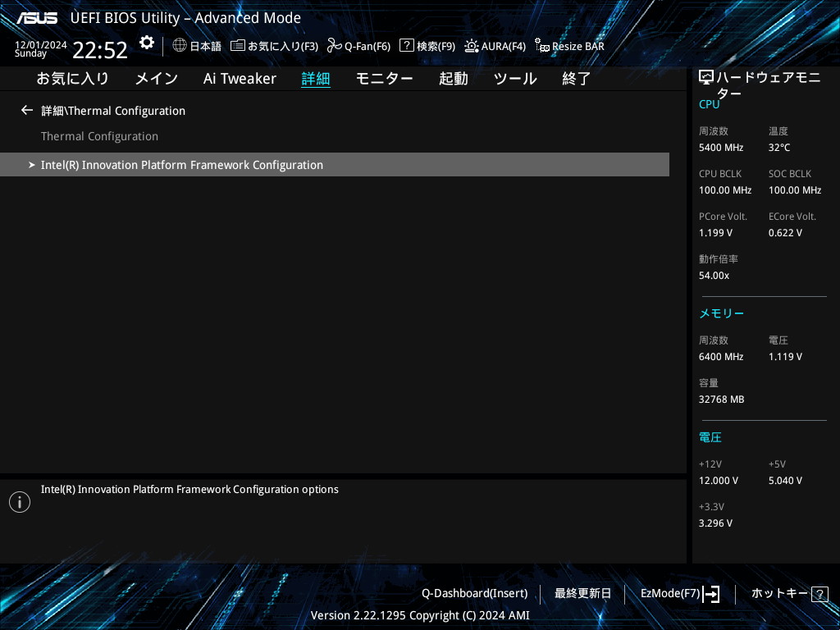Open the 起動 tab

coord(453,79)
